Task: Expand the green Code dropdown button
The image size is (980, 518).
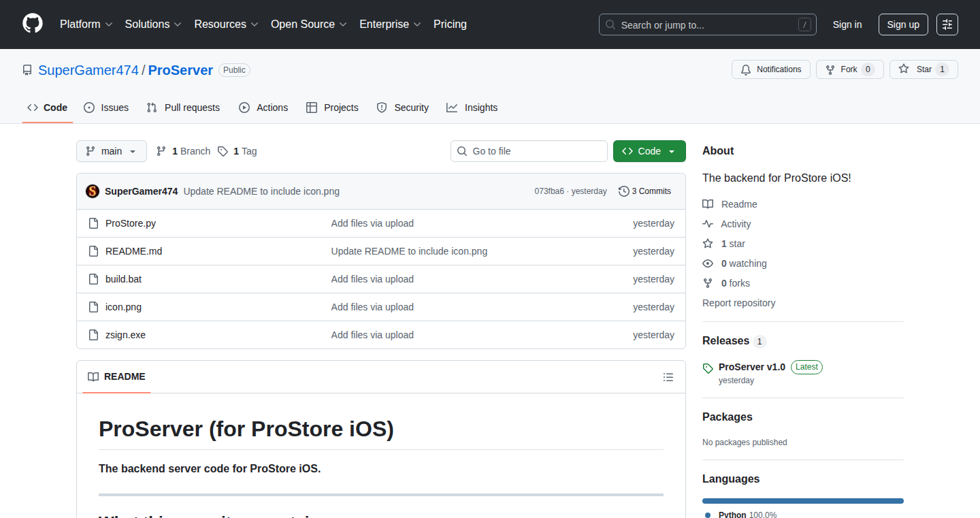Action: pos(649,151)
